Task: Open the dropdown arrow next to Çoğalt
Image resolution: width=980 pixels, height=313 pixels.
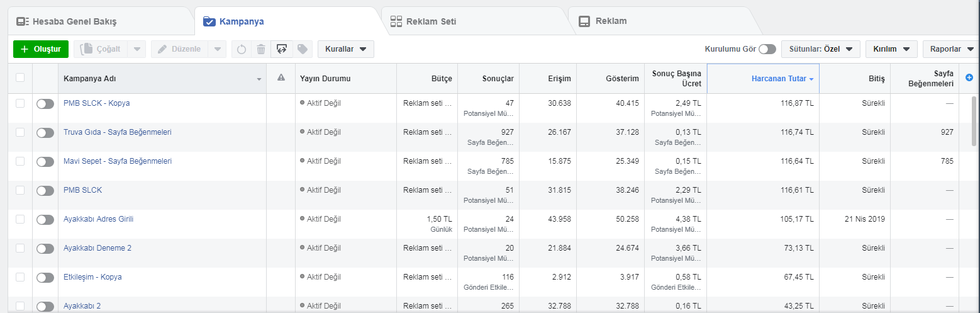Action: click(x=137, y=49)
